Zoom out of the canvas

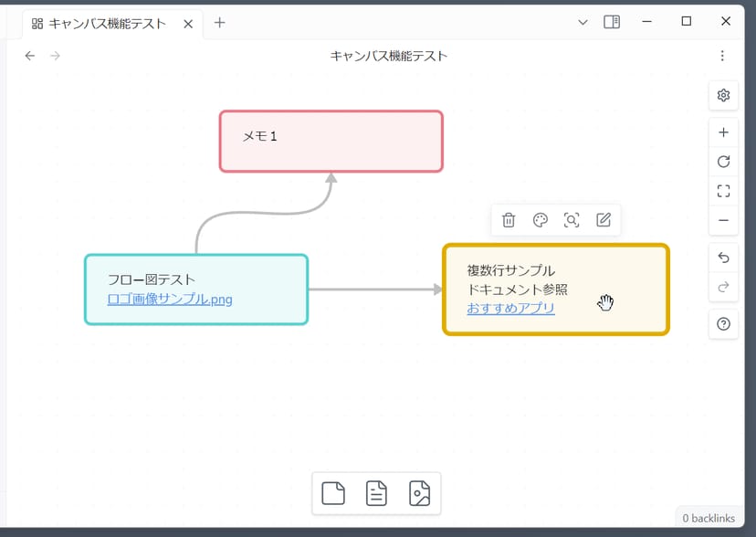point(723,220)
